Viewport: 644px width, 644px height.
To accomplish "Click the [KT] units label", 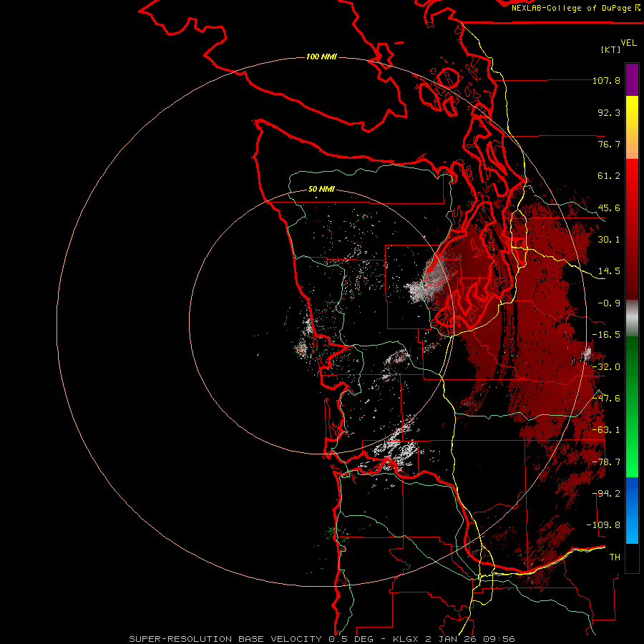I will 611,49.
